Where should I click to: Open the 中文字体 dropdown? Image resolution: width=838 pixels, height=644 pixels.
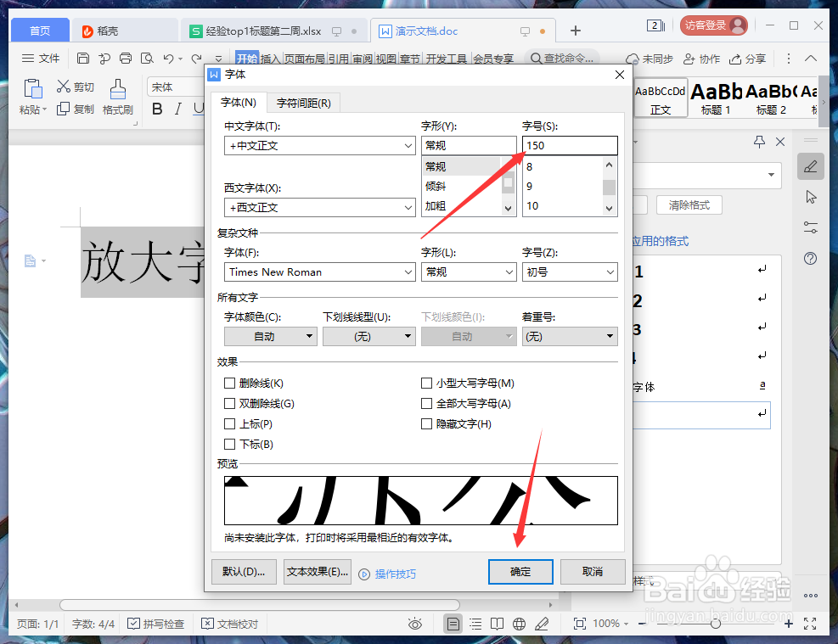(319, 145)
